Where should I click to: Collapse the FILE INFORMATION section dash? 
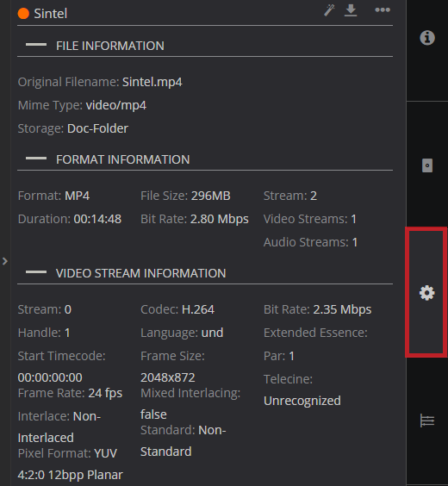coord(36,45)
